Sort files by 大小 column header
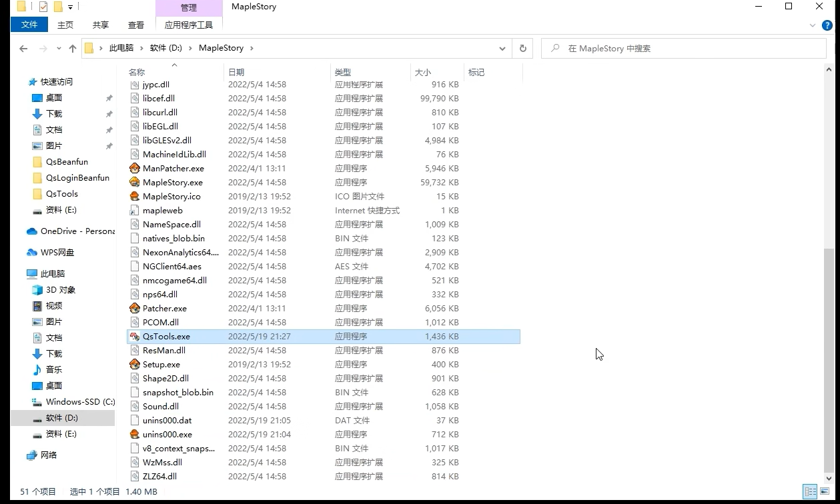 pos(423,72)
